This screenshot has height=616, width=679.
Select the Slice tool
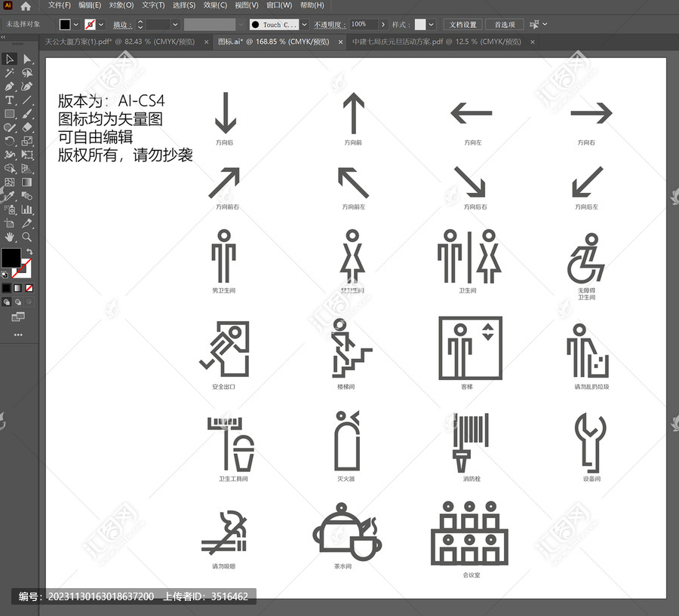tap(27, 223)
